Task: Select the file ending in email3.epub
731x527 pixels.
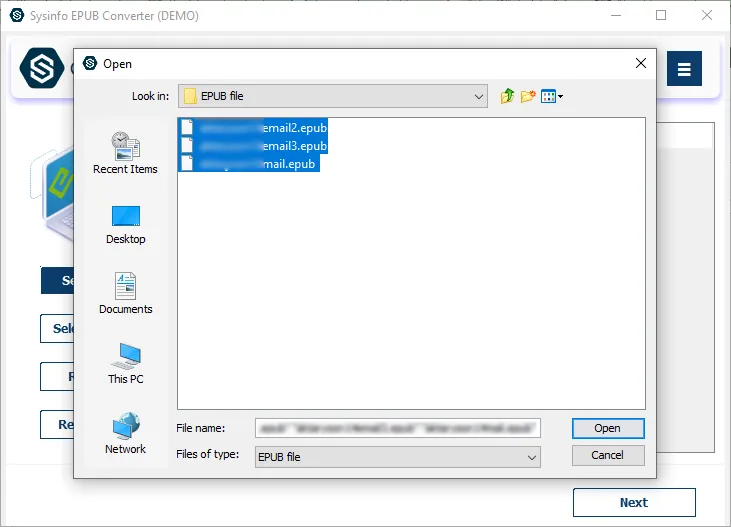Action: coord(253,146)
